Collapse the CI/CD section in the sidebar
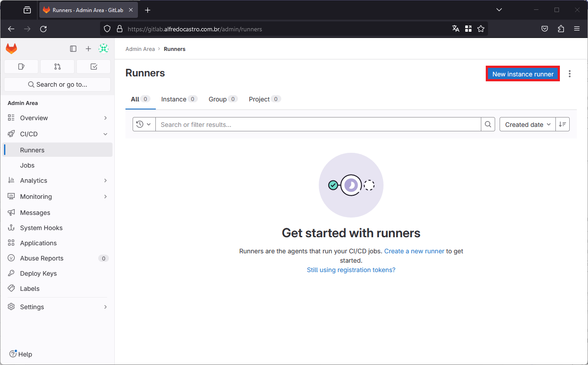This screenshot has width=588, height=365. click(x=58, y=134)
